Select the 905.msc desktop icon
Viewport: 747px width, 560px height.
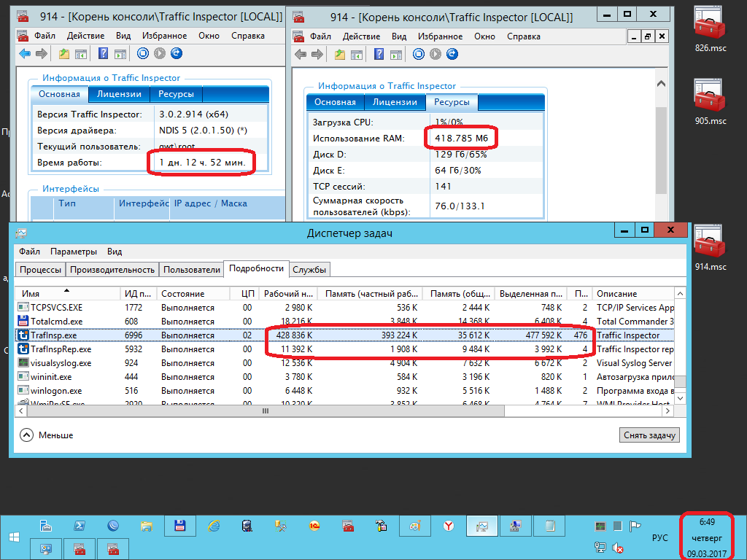(x=711, y=102)
